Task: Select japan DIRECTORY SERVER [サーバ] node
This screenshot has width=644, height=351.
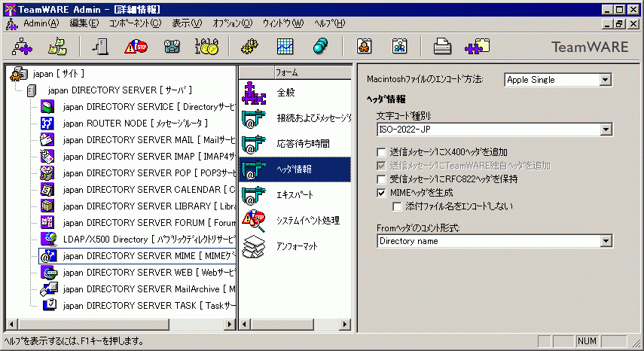Action: point(120,90)
